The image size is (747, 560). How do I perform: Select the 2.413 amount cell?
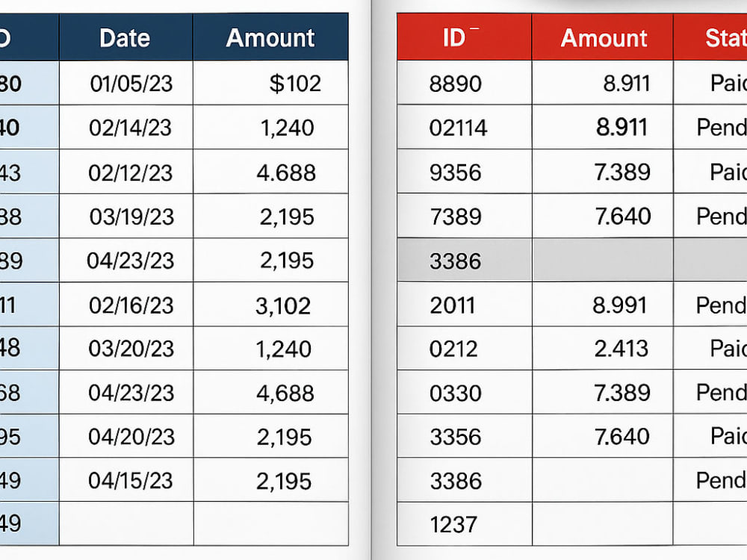603,349
